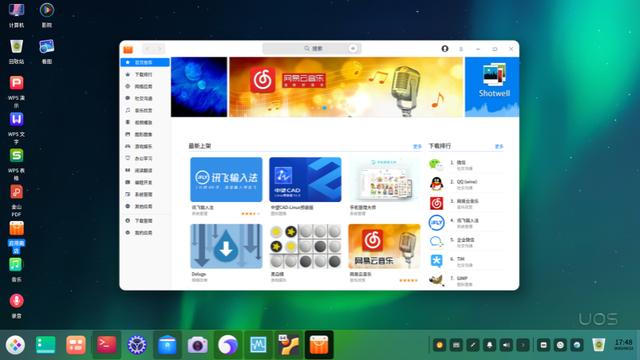Open the Shotwell banner on the right
The height and width of the screenshot is (360, 640).
click(492, 87)
